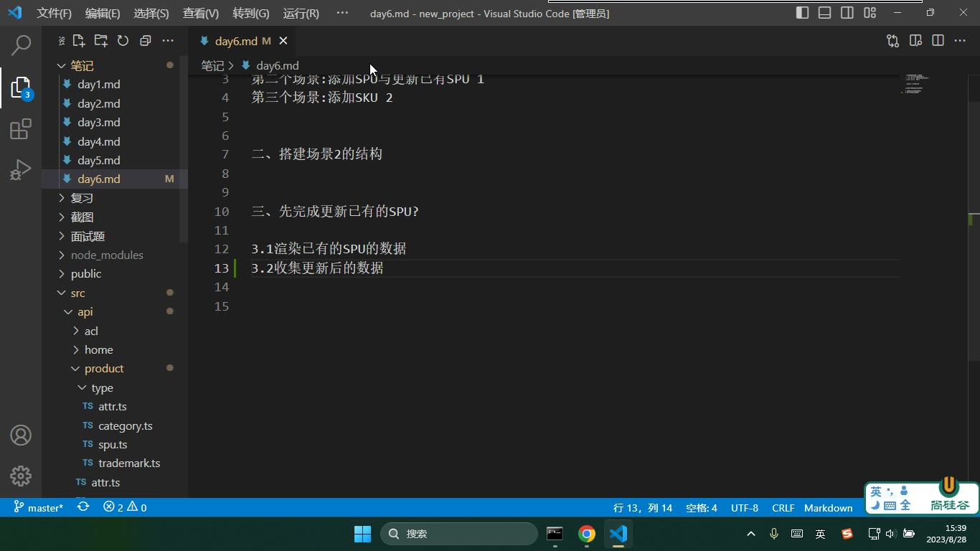The height and width of the screenshot is (551, 980).
Task: Create a new folder in Explorer
Action: [x=100, y=41]
